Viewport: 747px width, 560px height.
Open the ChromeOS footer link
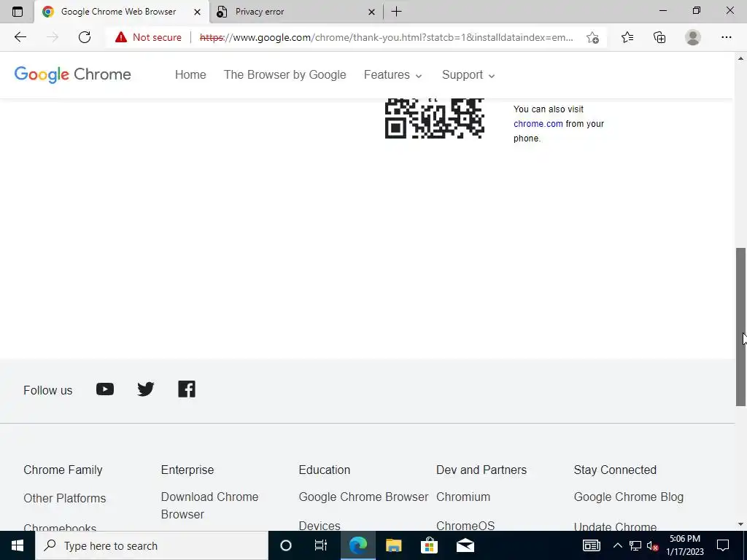coord(465,525)
